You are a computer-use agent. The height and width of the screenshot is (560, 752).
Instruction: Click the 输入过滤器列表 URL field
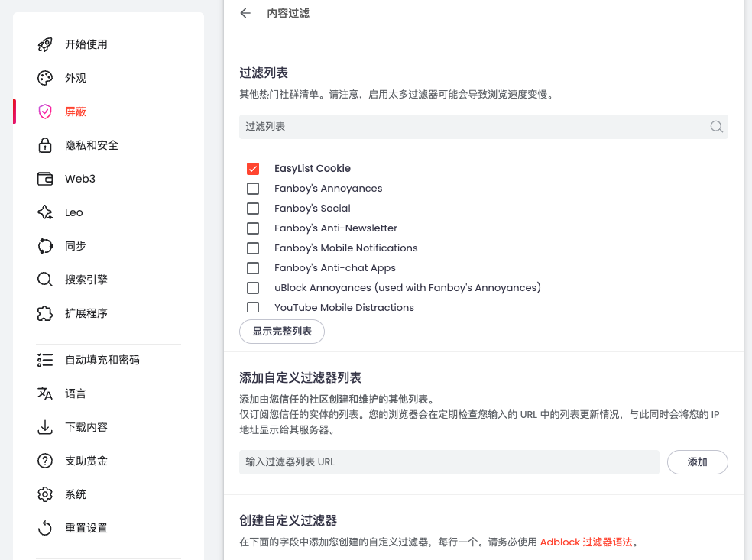(x=449, y=462)
